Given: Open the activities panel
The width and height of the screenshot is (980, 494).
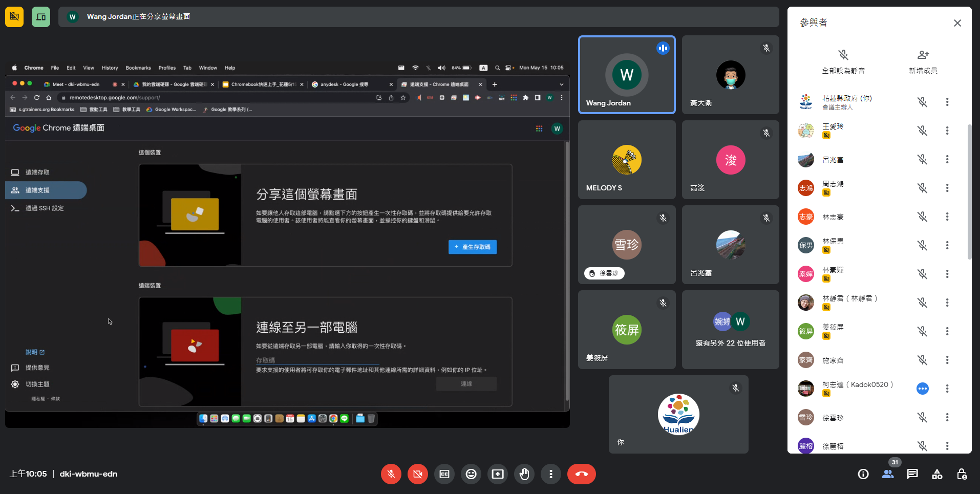Looking at the screenshot, I should point(937,474).
